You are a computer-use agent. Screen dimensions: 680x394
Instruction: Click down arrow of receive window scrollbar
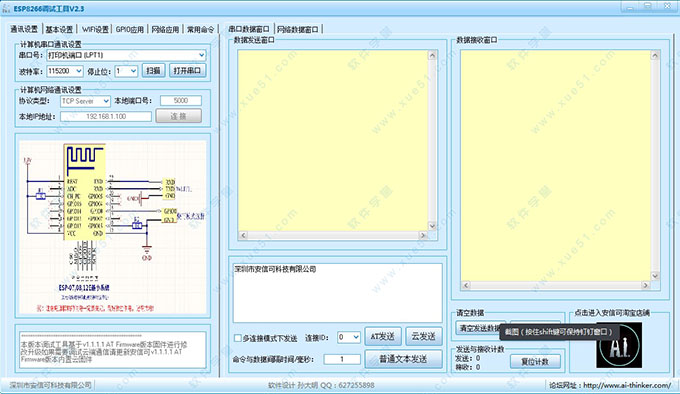655,276
